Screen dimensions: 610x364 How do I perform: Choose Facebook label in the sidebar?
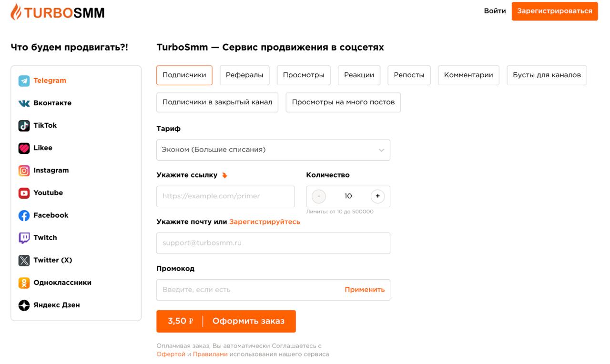tap(51, 215)
